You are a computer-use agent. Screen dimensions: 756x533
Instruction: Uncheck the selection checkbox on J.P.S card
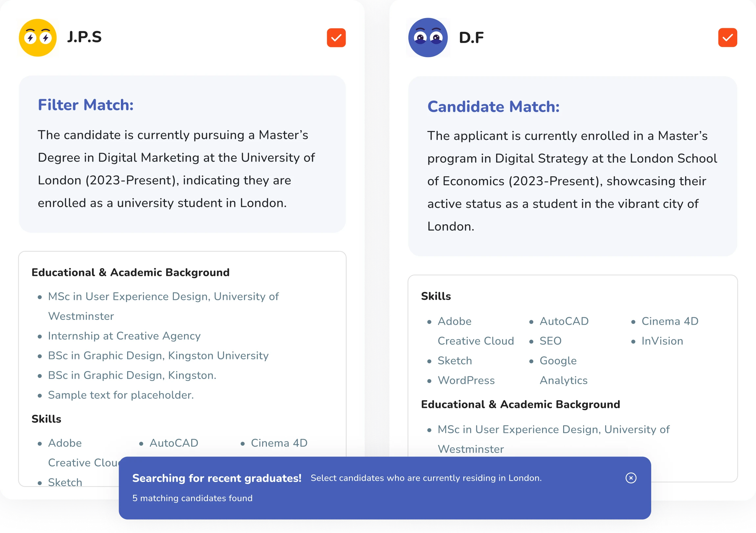pos(336,37)
